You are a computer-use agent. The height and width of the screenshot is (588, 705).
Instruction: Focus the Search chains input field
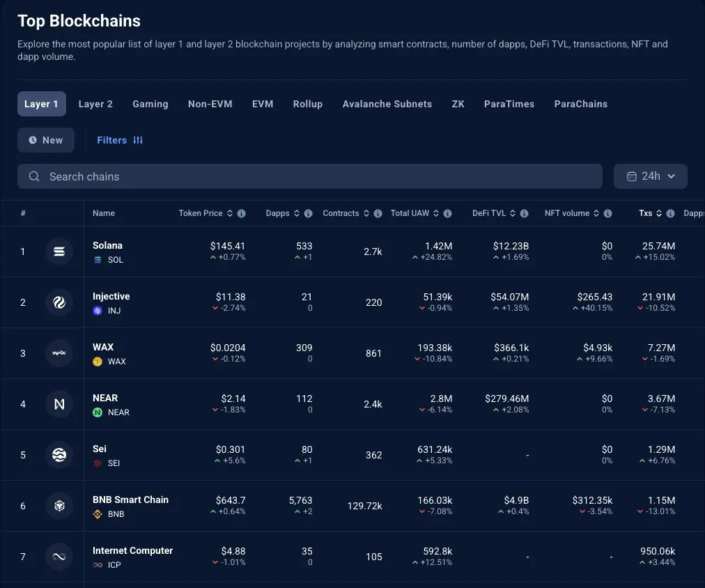click(x=310, y=176)
